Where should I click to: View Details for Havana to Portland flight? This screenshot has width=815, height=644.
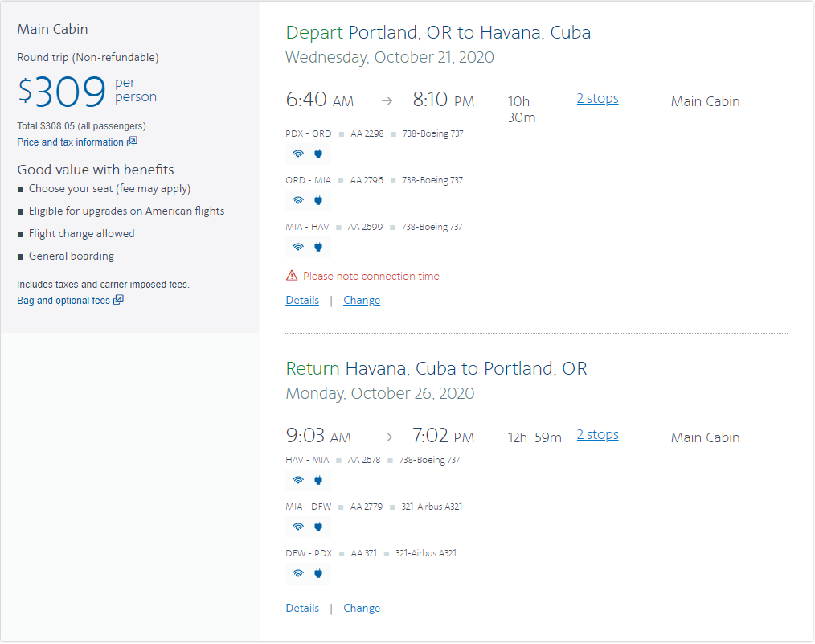point(302,608)
